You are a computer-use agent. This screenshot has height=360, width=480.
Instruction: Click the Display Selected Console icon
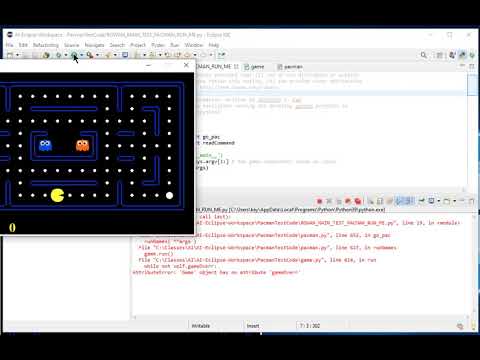[x=431, y=201]
